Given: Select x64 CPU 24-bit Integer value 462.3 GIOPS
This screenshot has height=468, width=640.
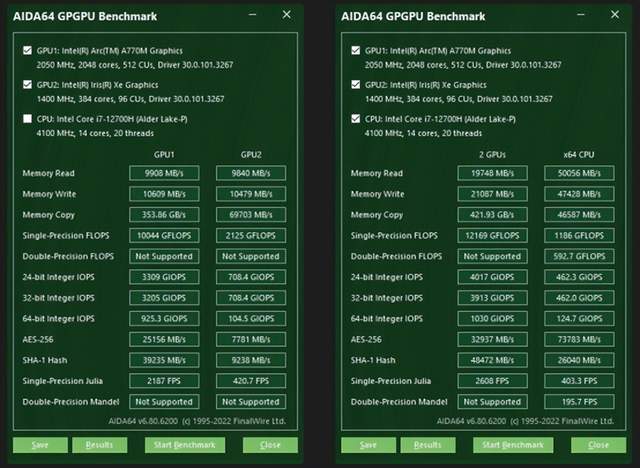Looking at the screenshot, I should coord(579,277).
